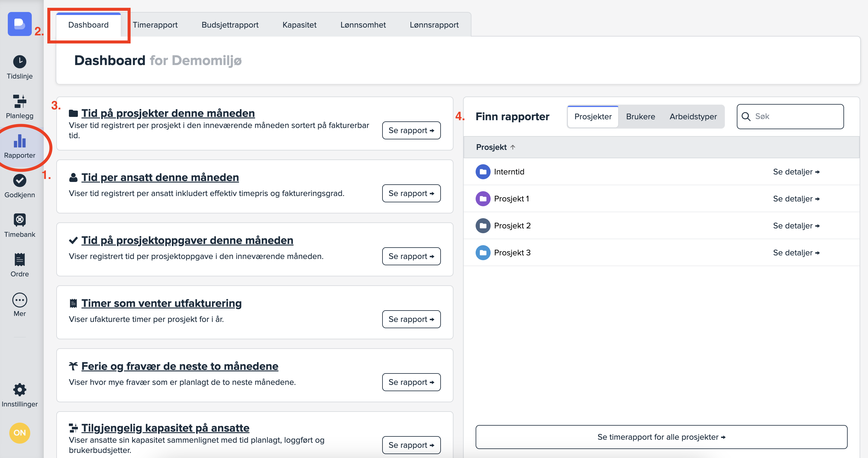Switch to the Brukere filter tab
This screenshot has height=458, width=868.
pyautogui.click(x=640, y=116)
